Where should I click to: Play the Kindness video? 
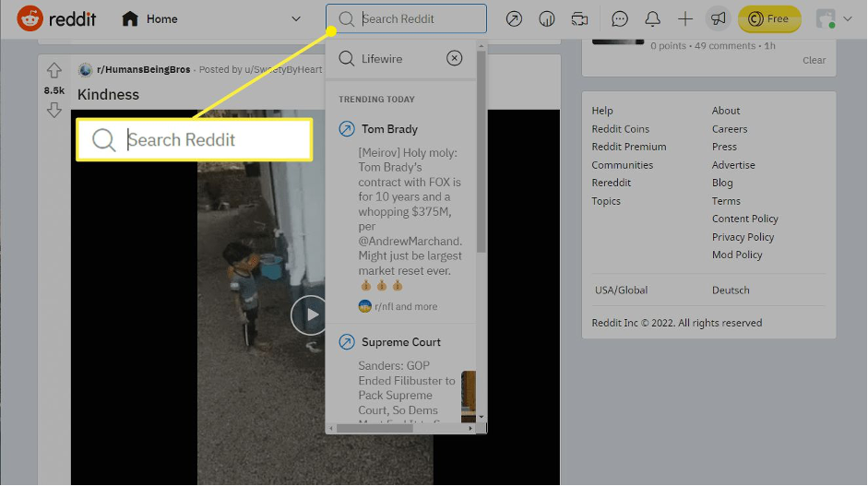pos(309,315)
